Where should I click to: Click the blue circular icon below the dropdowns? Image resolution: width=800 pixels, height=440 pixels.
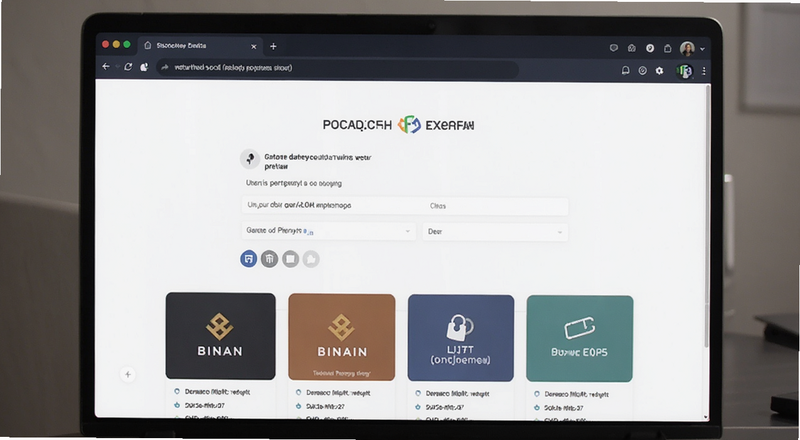tap(248, 259)
